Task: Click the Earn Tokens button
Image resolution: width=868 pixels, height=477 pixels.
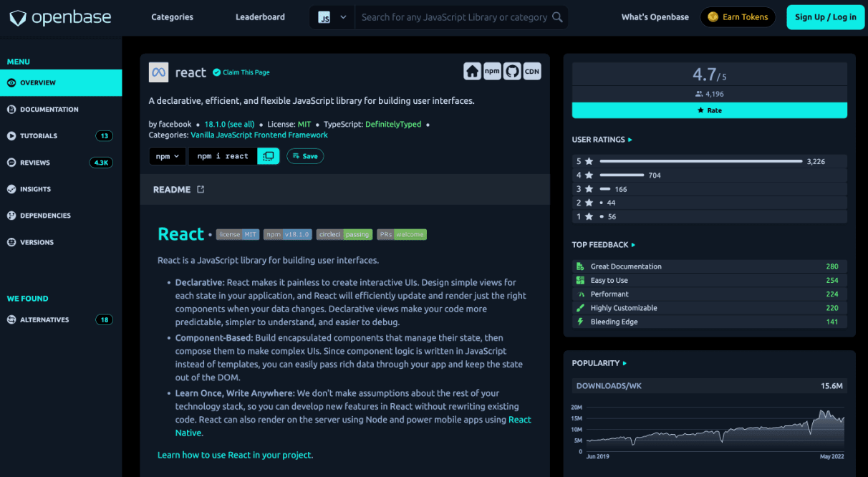Action: (738, 17)
